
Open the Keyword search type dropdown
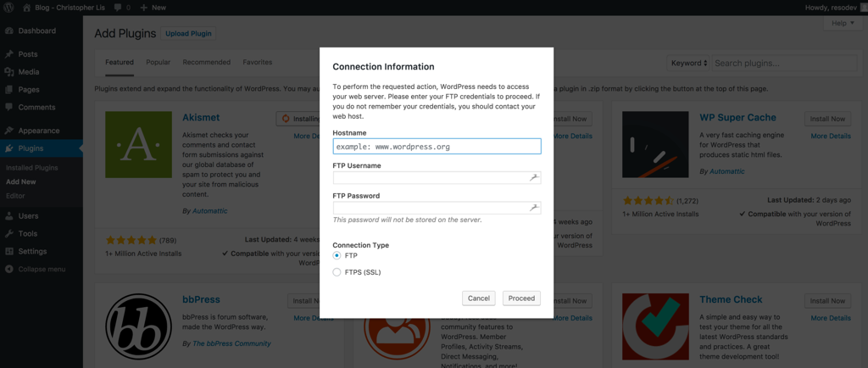point(688,63)
